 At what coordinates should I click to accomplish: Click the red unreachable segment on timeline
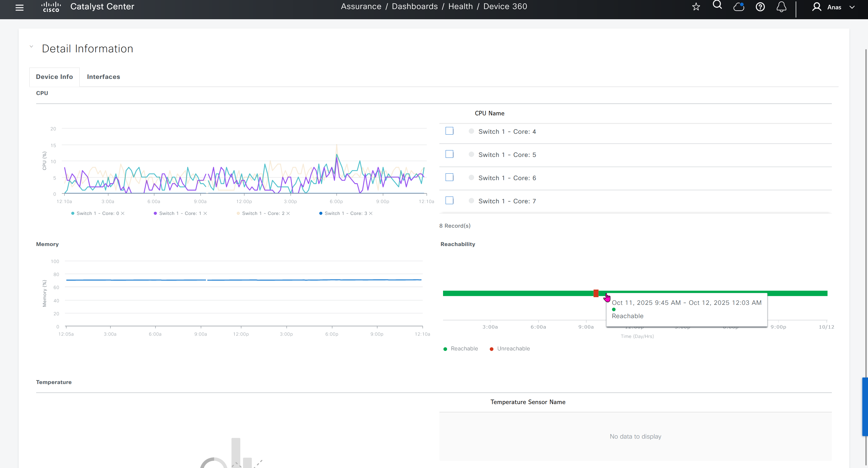tap(596, 293)
